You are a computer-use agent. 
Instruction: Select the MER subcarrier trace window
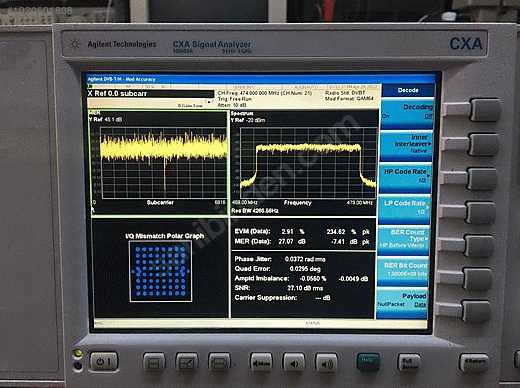pyautogui.click(x=158, y=162)
